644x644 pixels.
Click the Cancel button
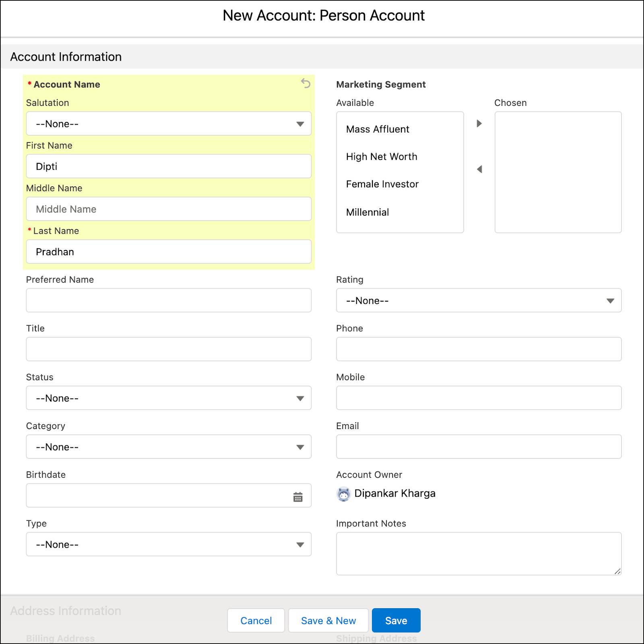click(256, 620)
